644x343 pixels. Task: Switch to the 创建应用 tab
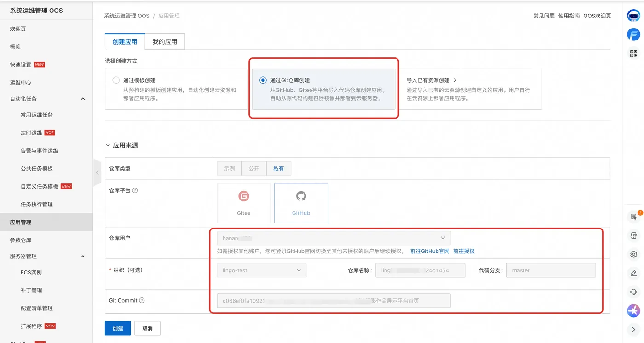[125, 41]
